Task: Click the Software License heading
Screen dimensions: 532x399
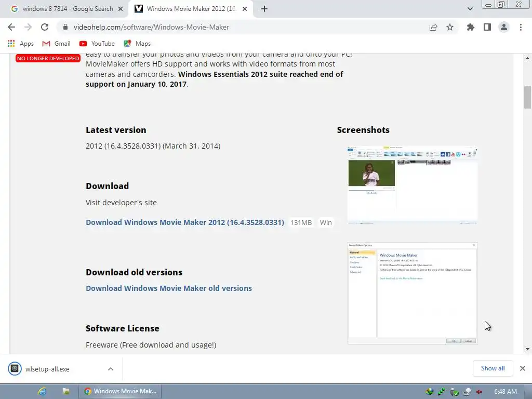Action: 123,328
